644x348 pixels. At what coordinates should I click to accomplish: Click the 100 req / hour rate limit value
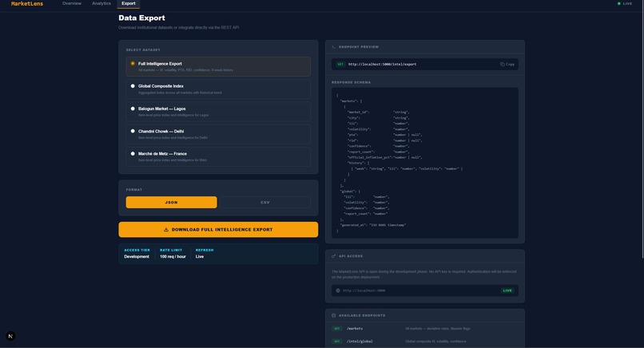point(173,256)
